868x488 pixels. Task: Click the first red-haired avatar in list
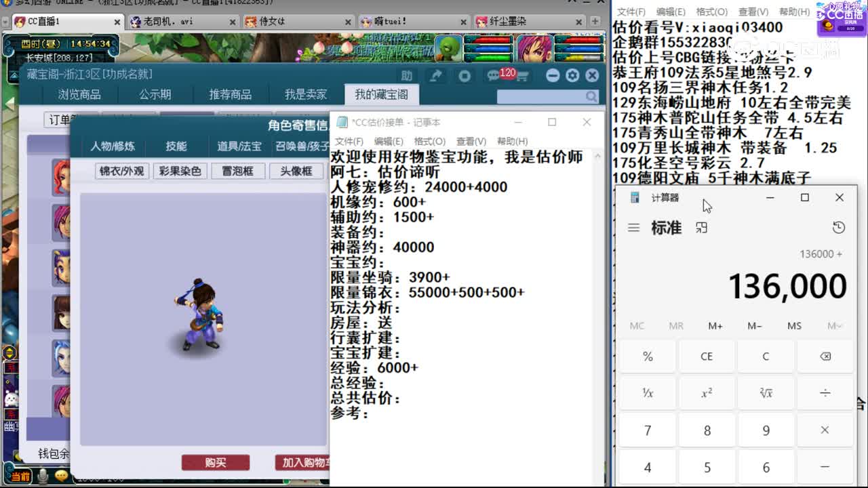pos(61,178)
